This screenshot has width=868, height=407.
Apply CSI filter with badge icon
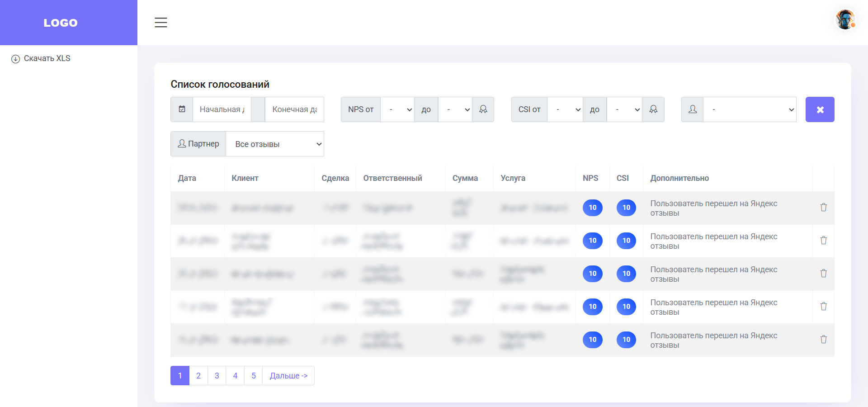pyautogui.click(x=653, y=109)
